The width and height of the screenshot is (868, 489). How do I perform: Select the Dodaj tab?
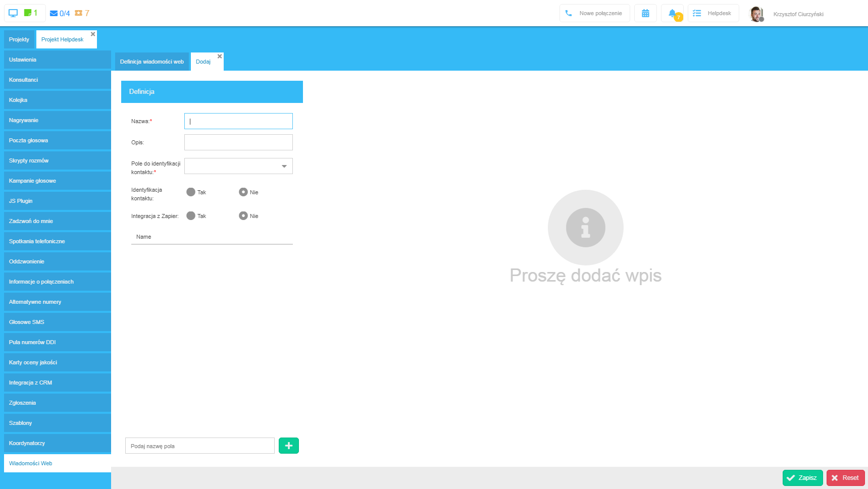click(203, 62)
